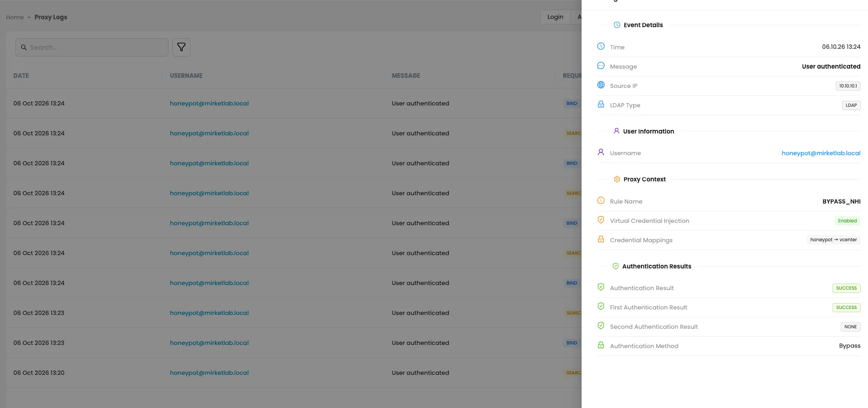Sort by the DATE column header
The height and width of the screenshot is (408, 868).
[x=21, y=76]
